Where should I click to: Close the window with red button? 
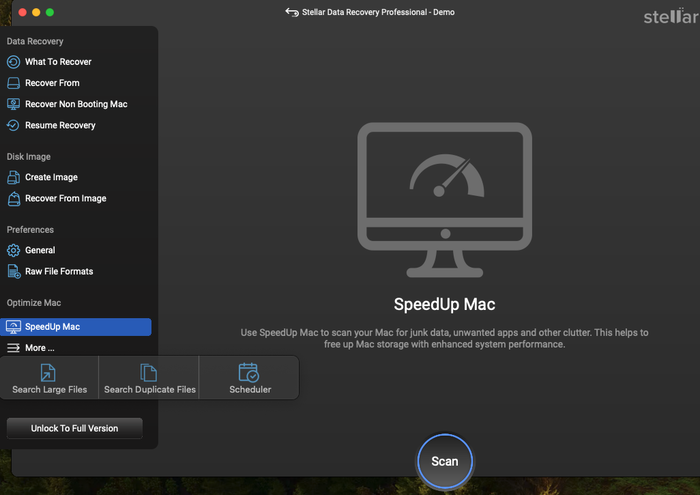22,12
